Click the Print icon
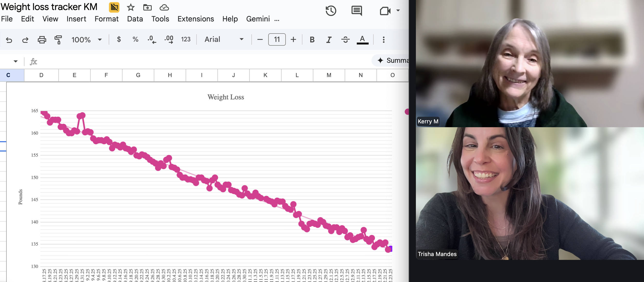 [42, 40]
